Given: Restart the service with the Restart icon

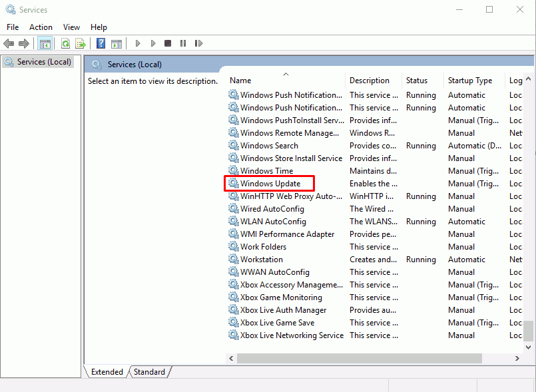Looking at the screenshot, I should [x=198, y=43].
